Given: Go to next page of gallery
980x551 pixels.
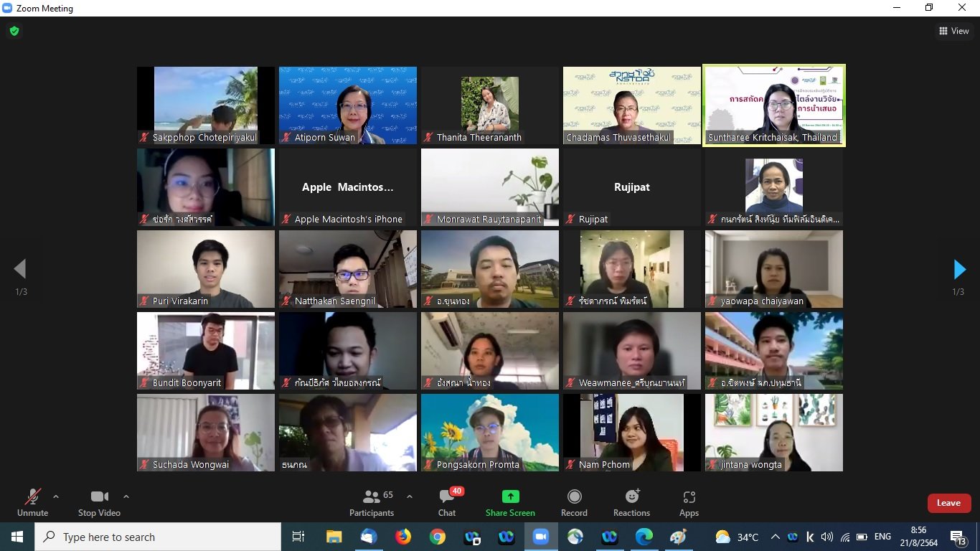Looking at the screenshot, I should click(x=959, y=269).
